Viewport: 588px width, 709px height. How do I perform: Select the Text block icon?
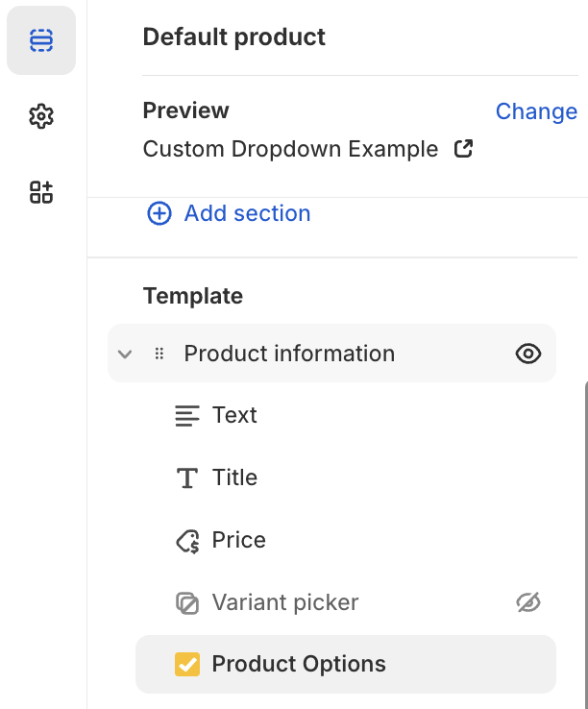pos(187,416)
